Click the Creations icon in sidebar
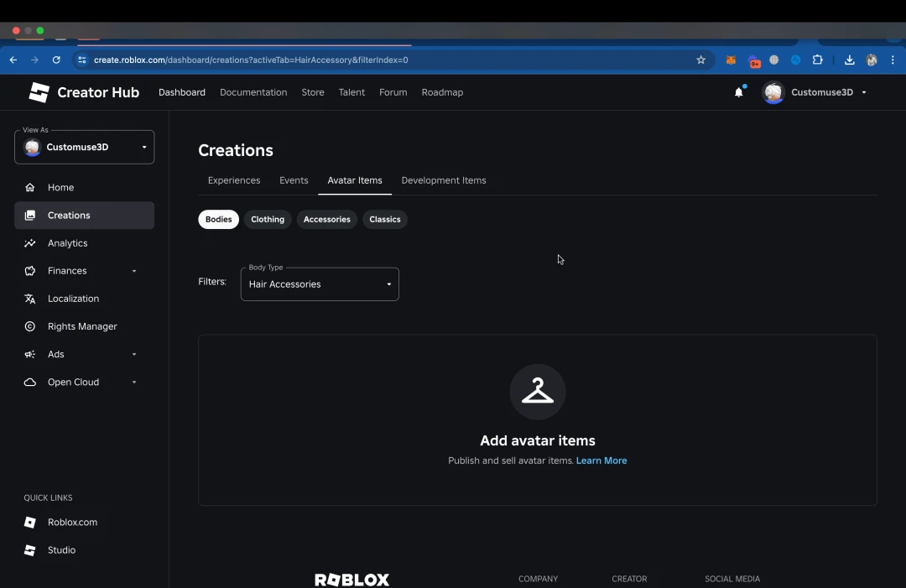Screen dimensions: 906x588 [30, 216]
